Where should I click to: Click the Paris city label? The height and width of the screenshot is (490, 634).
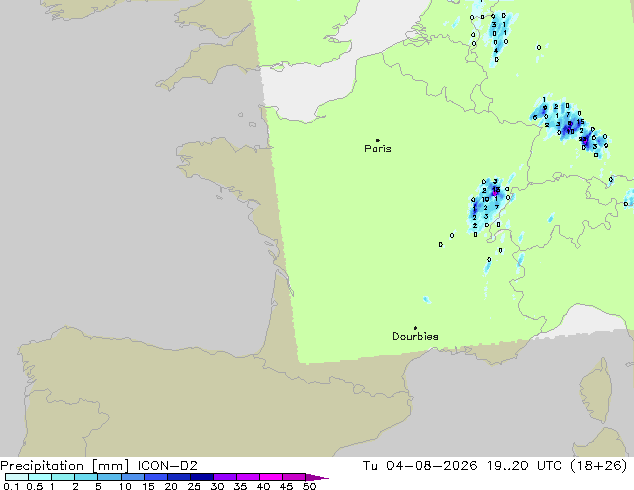[x=378, y=149]
